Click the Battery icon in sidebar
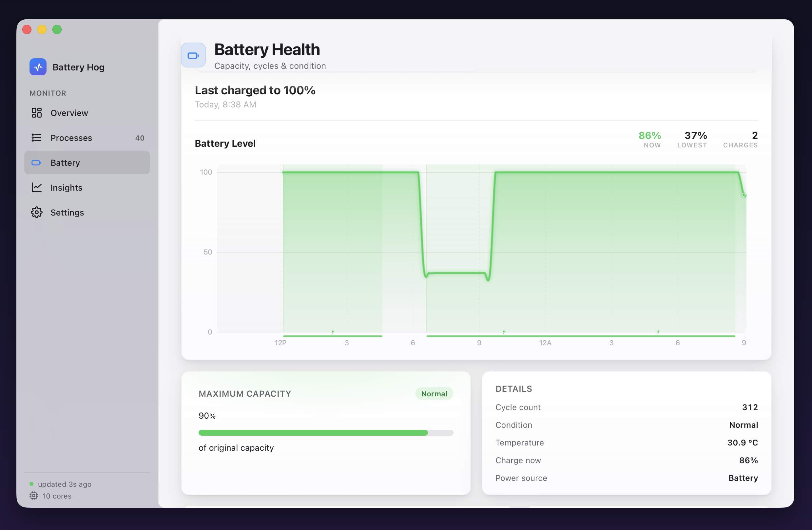 point(36,163)
